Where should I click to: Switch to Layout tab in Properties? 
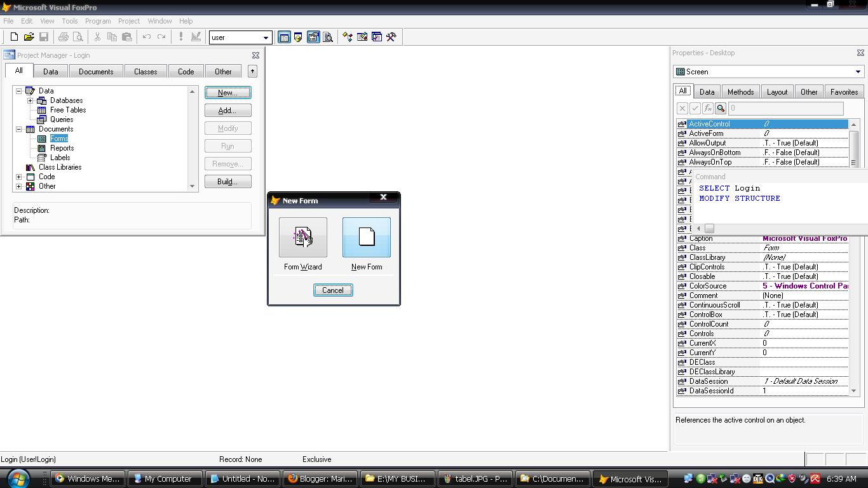point(777,92)
